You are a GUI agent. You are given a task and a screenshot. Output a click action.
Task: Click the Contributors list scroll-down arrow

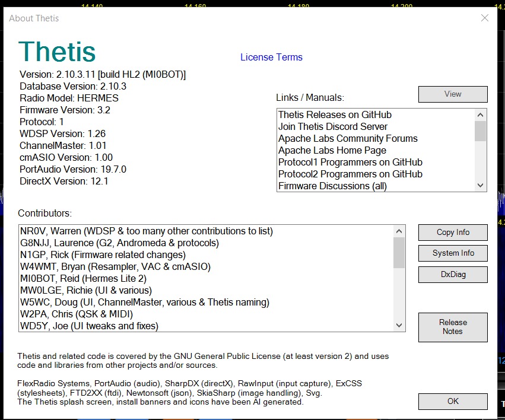pyautogui.click(x=399, y=325)
